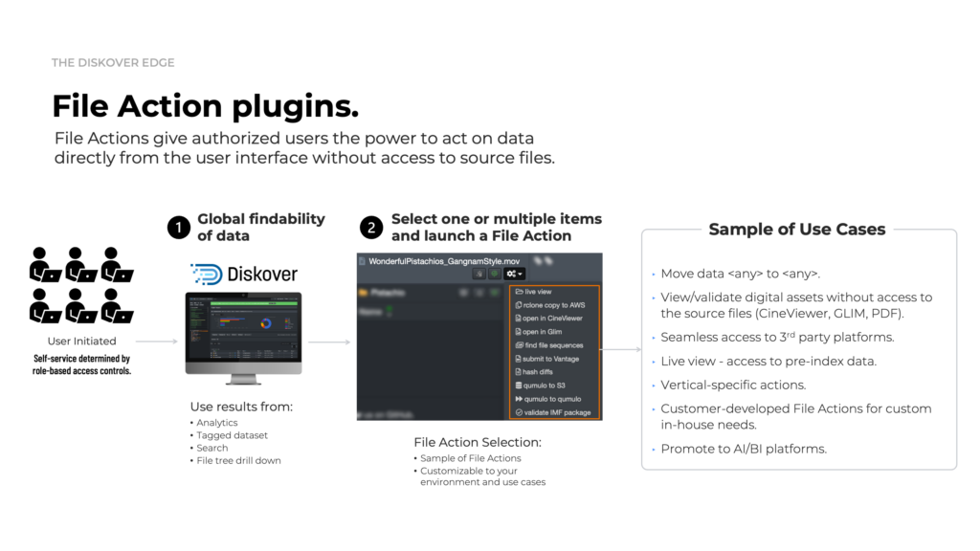Screen dimensions: 980x551
Task: Click 'Use results from:' label
Action: point(241,407)
